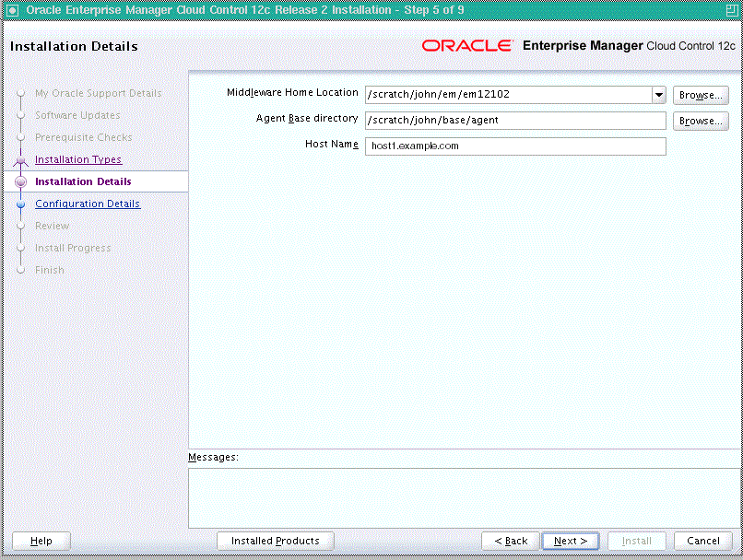Viewport: 743px width, 560px height.
Task: Click the Installation Types step marker icon
Action: (21, 160)
